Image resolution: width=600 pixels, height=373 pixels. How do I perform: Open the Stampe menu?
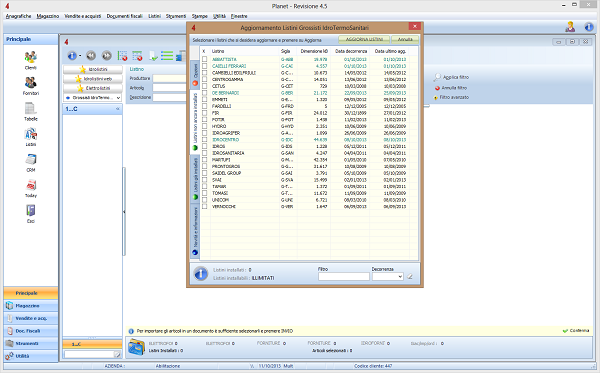(199, 16)
